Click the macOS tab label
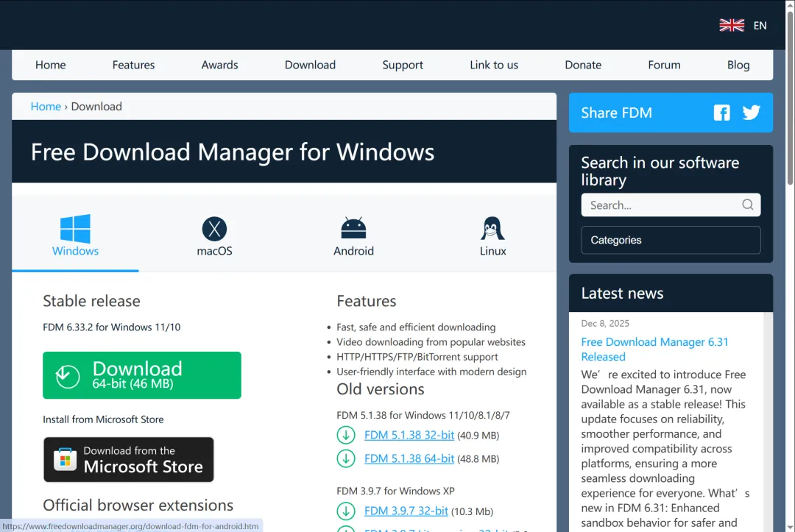Screen dimensions: 795x532 click(x=214, y=251)
